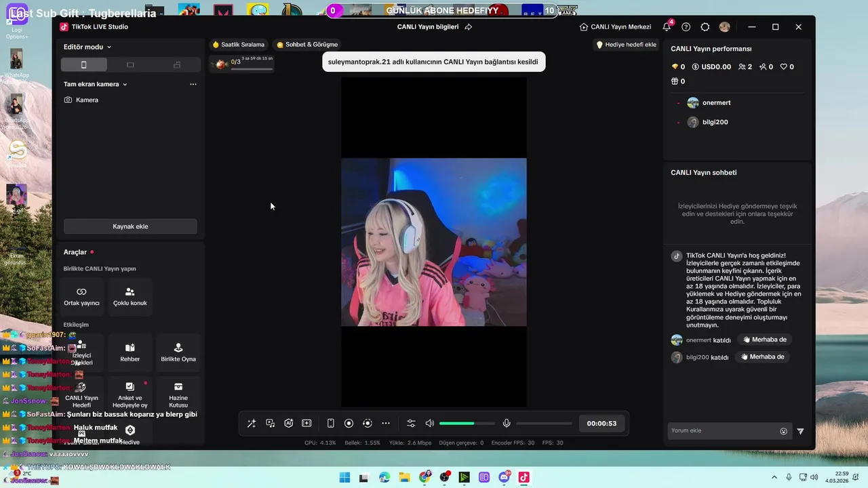Screen dimensions: 868x488
Task: Open the Anket ve Hediyeyle oy tool
Action: coord(130,395)
